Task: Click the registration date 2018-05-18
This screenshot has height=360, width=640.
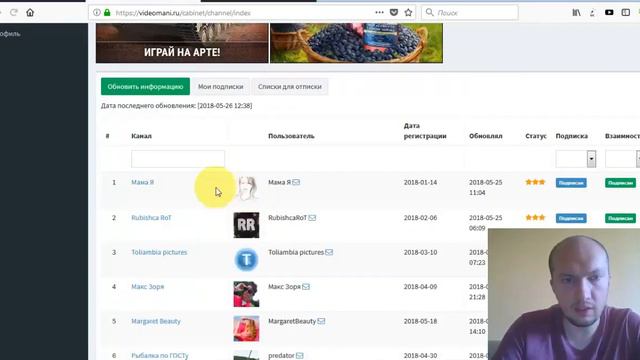Action: click(420, 321)
